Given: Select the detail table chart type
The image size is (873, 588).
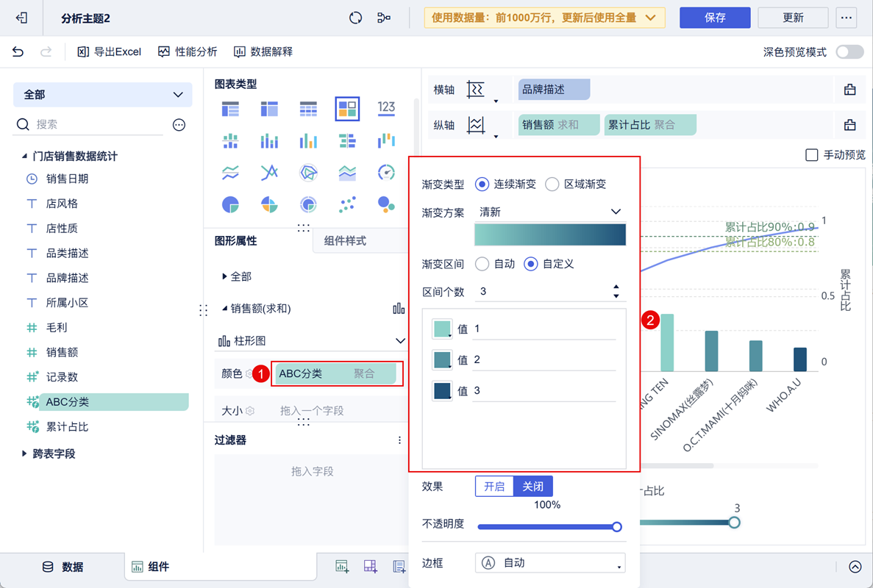Looking at the screenshot, I should pos(308,109).
